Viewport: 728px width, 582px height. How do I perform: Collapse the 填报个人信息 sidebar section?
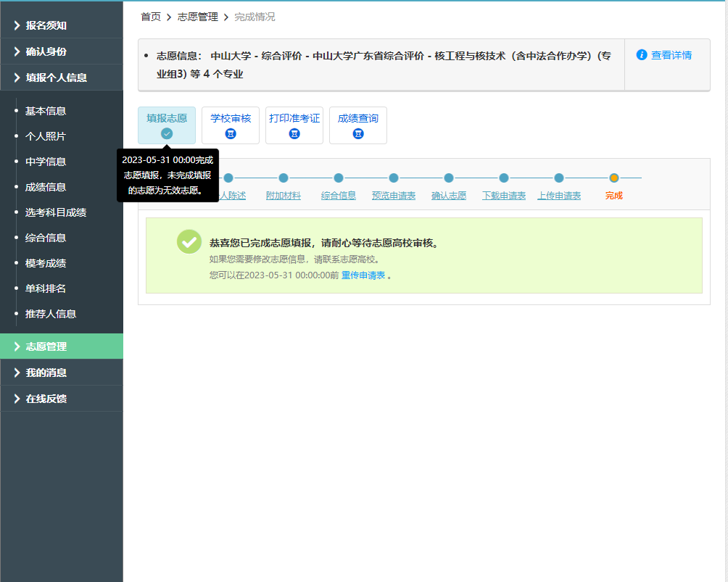62,78
